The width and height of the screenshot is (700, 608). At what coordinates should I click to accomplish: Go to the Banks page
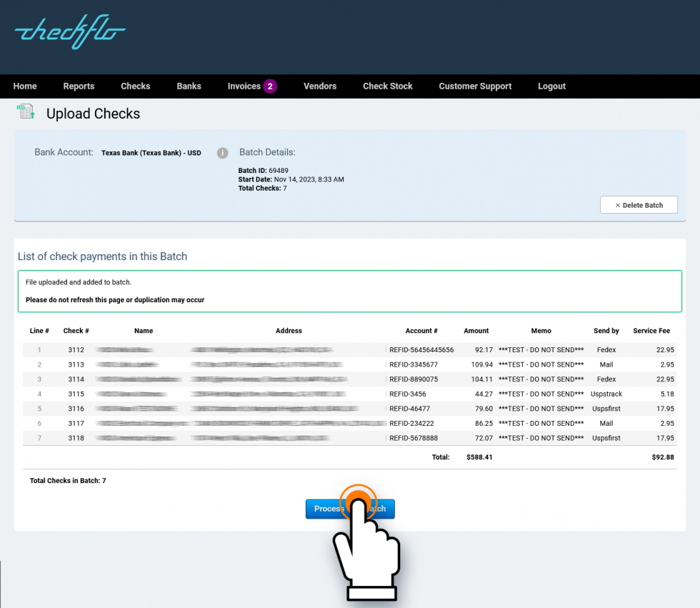tap(189, 86)
